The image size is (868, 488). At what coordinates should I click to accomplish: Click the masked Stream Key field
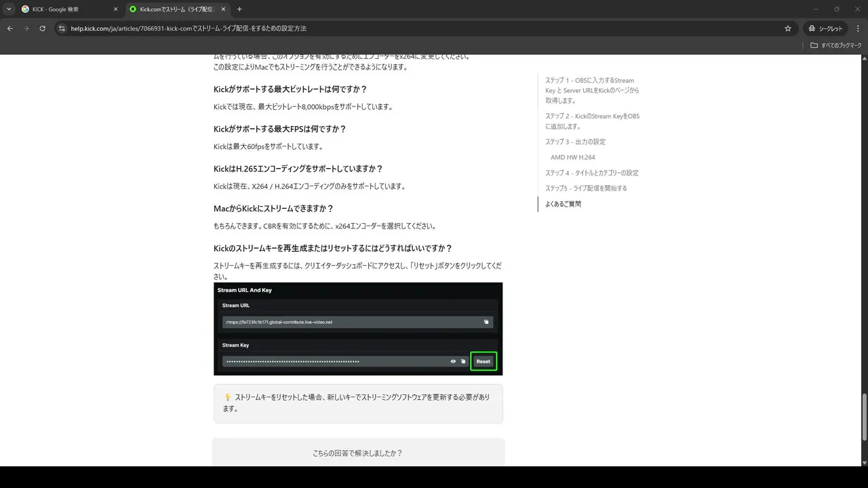coord(344,361)
